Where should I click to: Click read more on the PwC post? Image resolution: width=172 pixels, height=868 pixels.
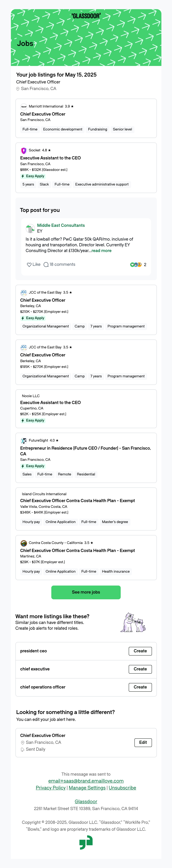(101, 251)
